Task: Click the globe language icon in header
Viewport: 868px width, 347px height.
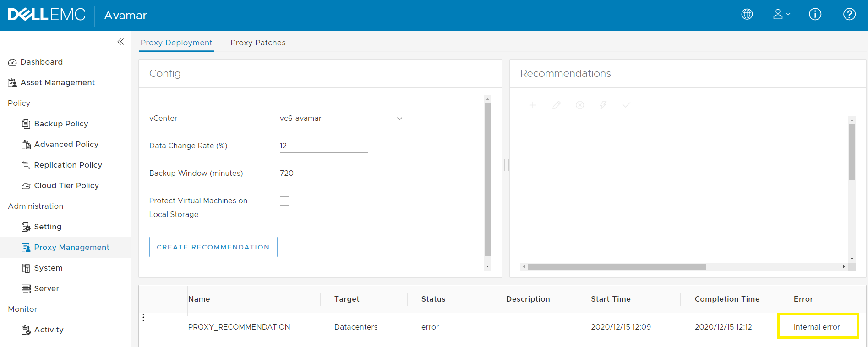Action: 747,15
